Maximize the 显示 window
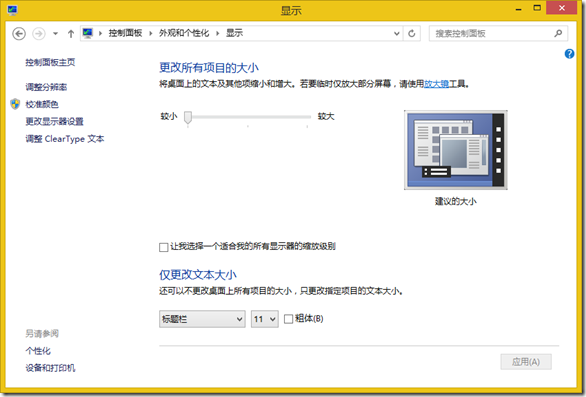The height and width of the screenshot is (397, 586). [x=537, y=8]
